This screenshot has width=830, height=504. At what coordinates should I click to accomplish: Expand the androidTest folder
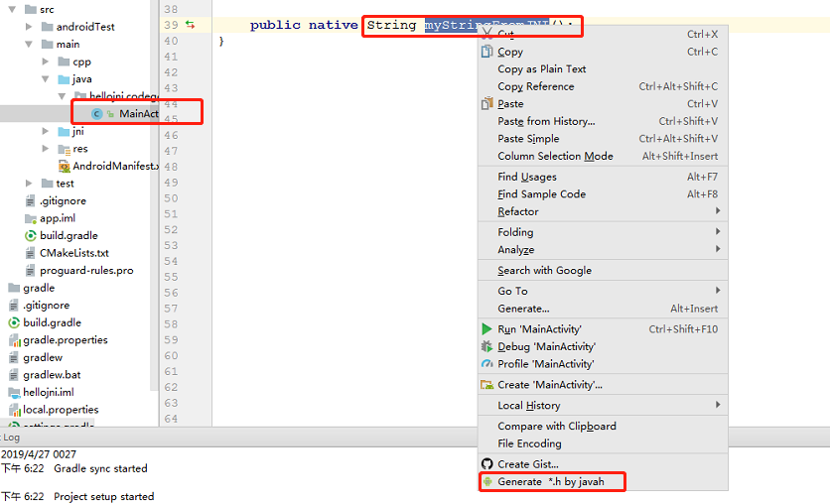29,27
